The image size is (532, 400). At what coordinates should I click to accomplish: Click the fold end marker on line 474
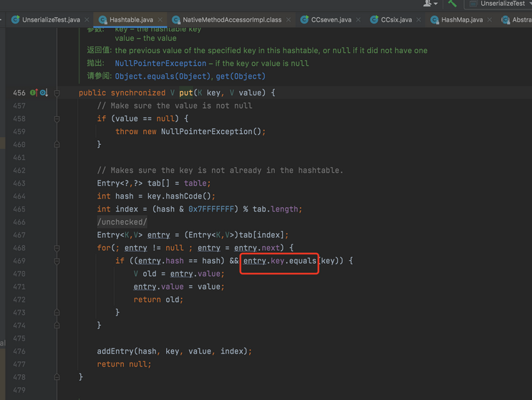pos(57,325)
